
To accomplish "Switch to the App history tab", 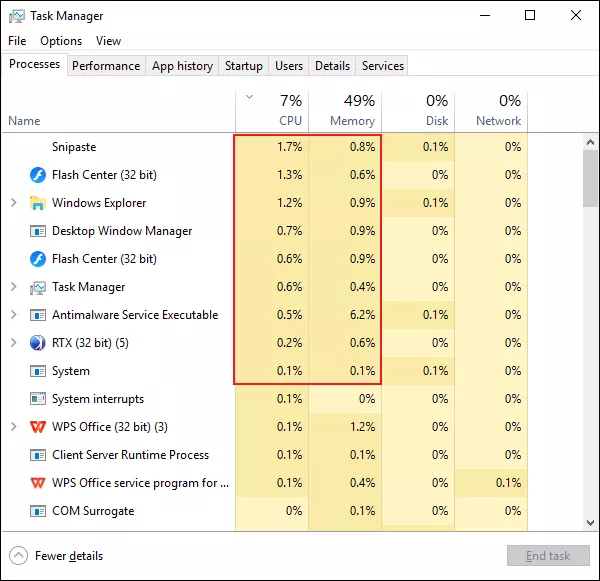I will pyautogui.click(x=182, y=66).
